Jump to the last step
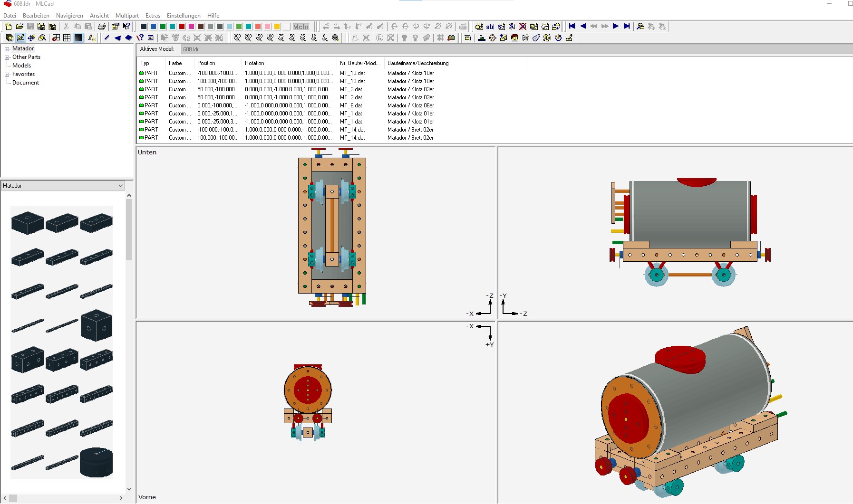The width and height of the screenshot is (853, 504). click(x=627, y=27)
